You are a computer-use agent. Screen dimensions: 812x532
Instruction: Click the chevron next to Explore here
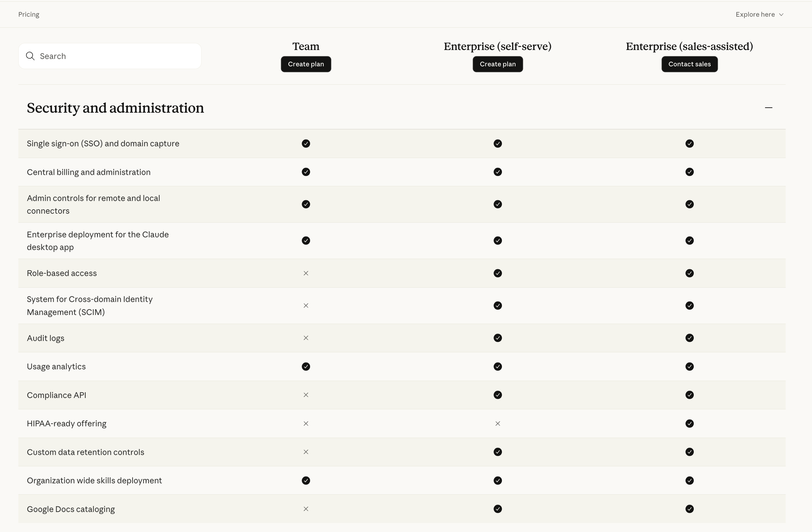781,15
